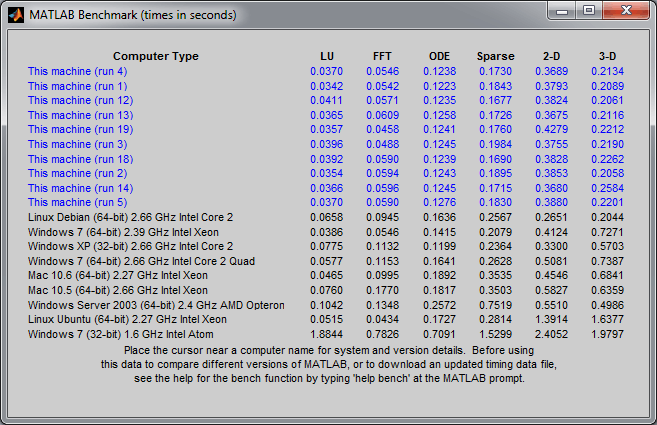Click 'Windows Server 2003 (64-bit) 2.4 GHz AMD Opteron'

[156, 305]
